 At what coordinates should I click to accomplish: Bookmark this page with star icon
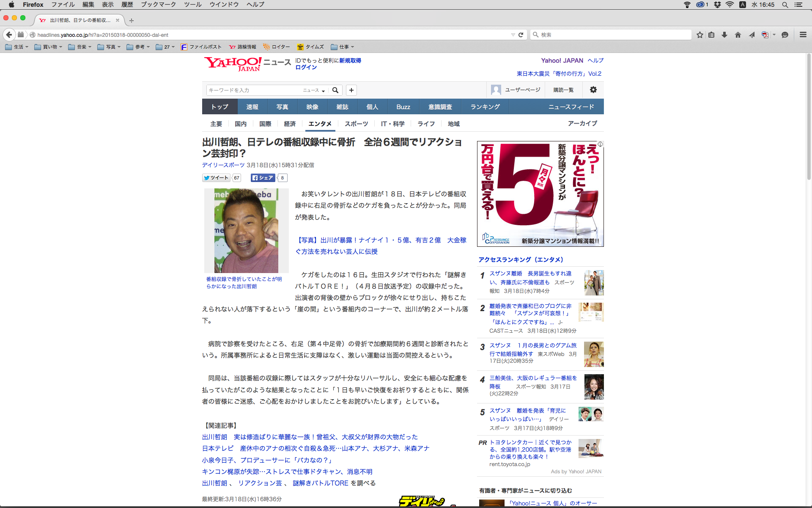pyautogui.click(x=700, y=35)
